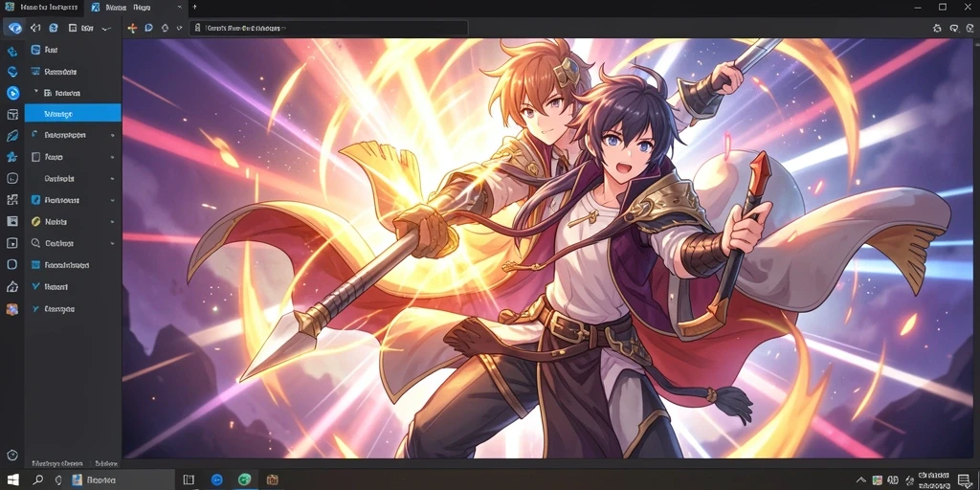
Task: Click the house-shaped icon in the left sidebar
Action: 12,287
